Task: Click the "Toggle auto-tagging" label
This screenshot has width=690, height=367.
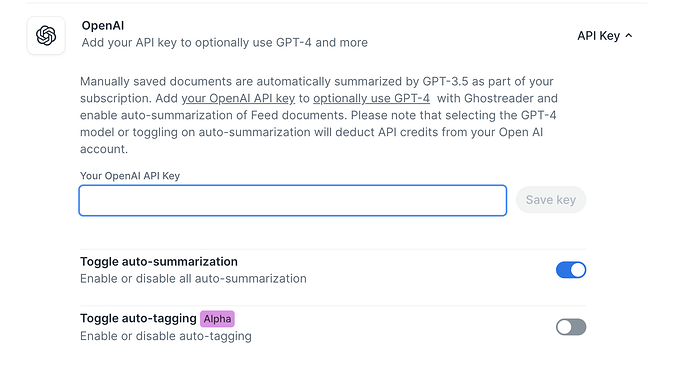Action: pyautogui.click(x=138, y=318)
